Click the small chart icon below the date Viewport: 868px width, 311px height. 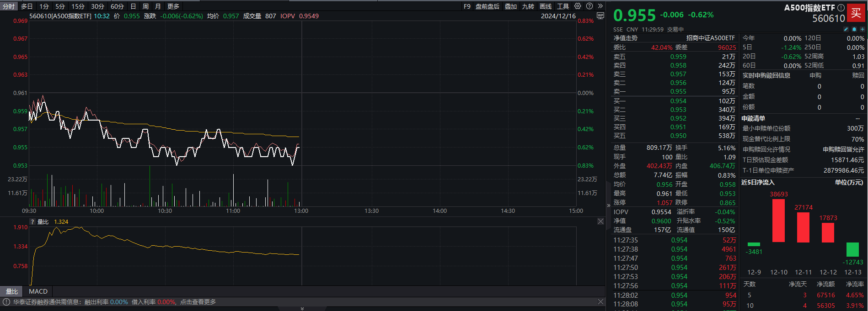(x=600, y=16)
